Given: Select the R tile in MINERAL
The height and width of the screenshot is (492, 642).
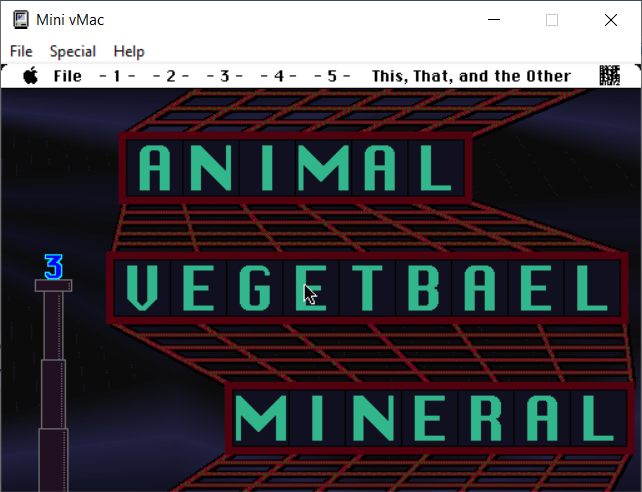Looking at the screenshot, I should point(486,418).
